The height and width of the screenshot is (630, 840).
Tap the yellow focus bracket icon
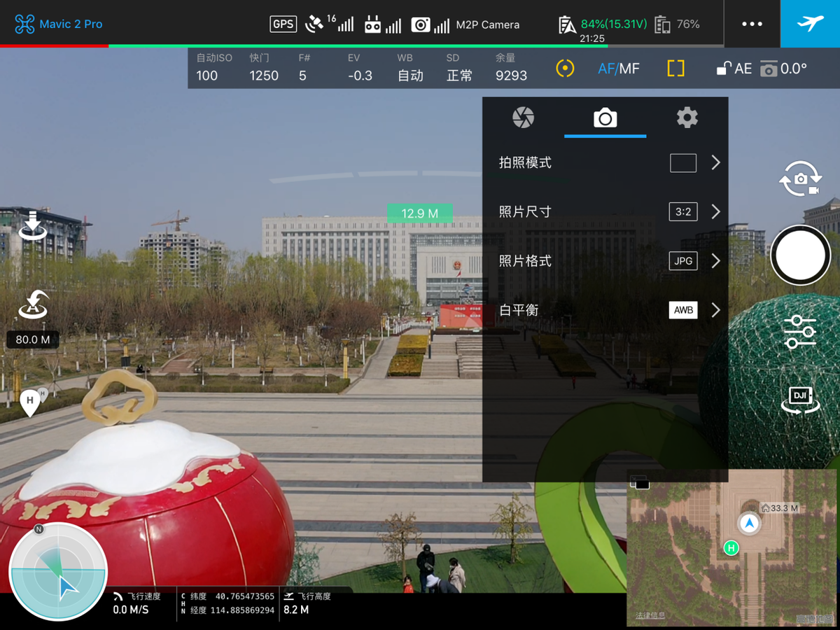point(675,68)
